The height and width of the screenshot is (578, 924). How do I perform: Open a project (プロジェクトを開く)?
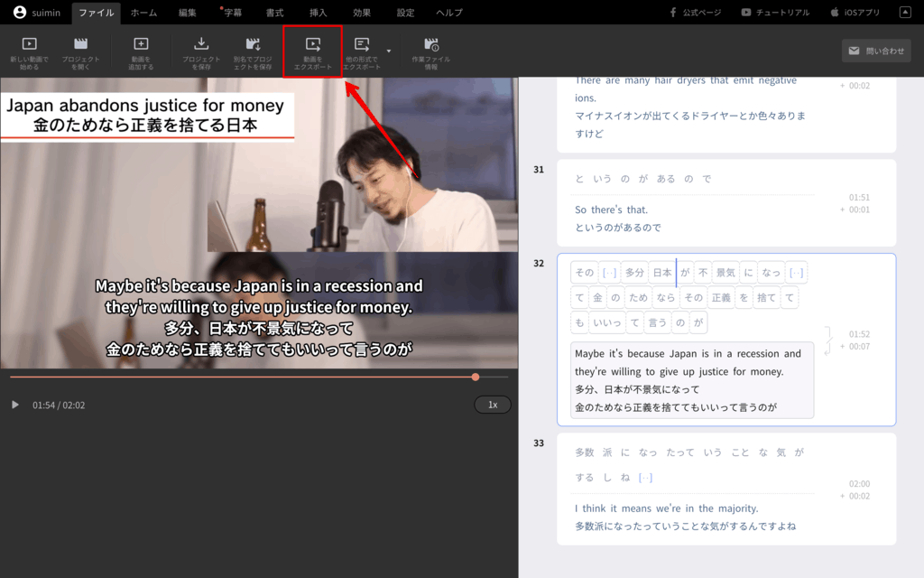[80, 52]
